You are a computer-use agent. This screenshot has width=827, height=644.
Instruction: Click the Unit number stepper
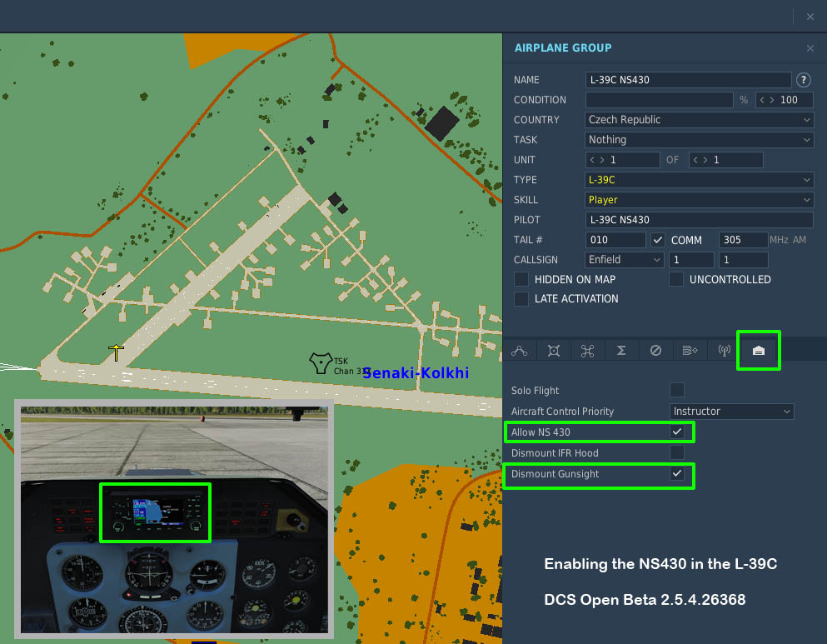pyautogui.click(x=622, y=160)
